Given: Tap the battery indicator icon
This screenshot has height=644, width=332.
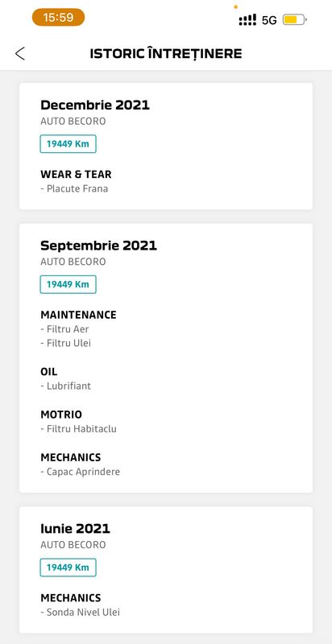Looking at the screenshot, I should 295,19.
